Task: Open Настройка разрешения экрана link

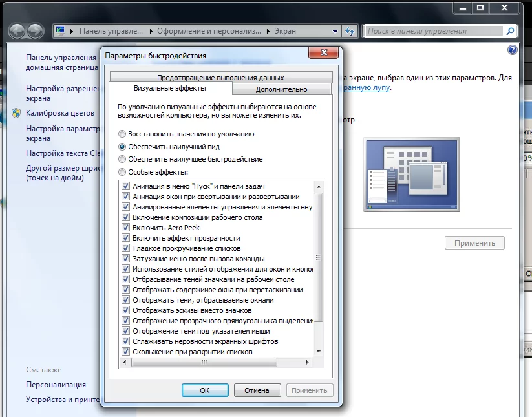Action: tap(63, 93)
